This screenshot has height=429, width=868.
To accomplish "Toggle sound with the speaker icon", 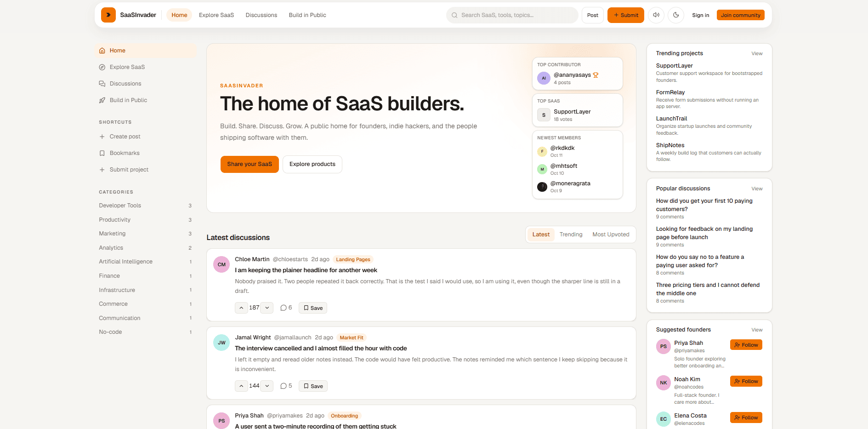I will (x=656, y=15).
